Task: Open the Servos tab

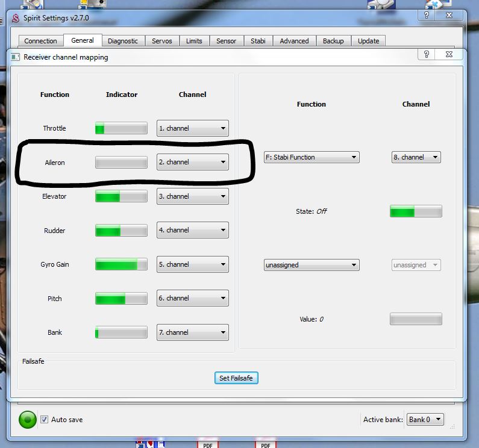Action: (x=161, y=41)
